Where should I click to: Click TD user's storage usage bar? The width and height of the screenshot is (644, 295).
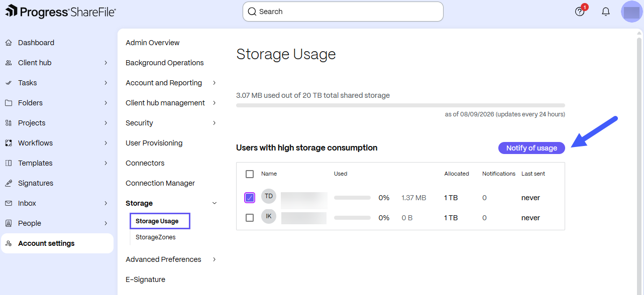352,198
